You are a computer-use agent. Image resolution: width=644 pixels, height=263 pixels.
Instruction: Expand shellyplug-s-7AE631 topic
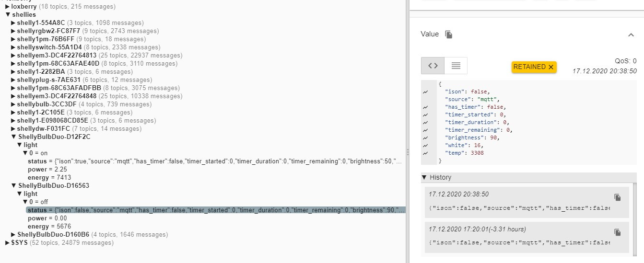pos(13,80)
